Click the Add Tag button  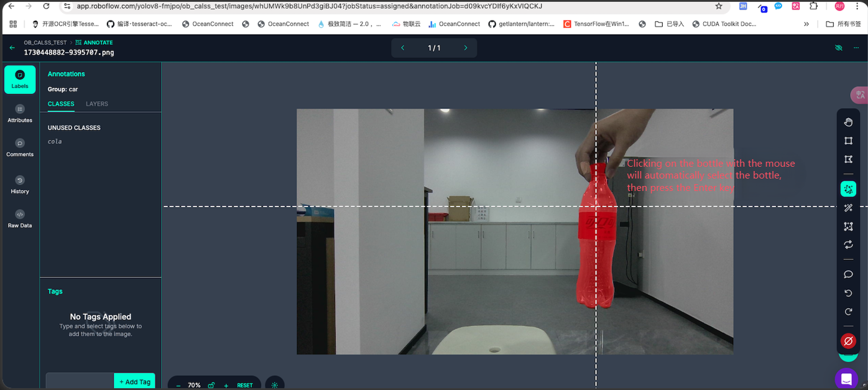[134, 381]
